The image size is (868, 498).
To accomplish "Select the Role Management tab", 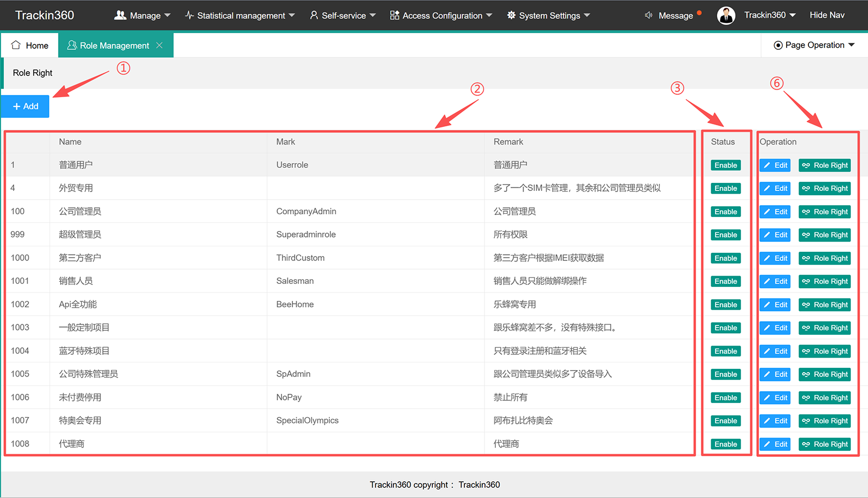I will point(116,46).
